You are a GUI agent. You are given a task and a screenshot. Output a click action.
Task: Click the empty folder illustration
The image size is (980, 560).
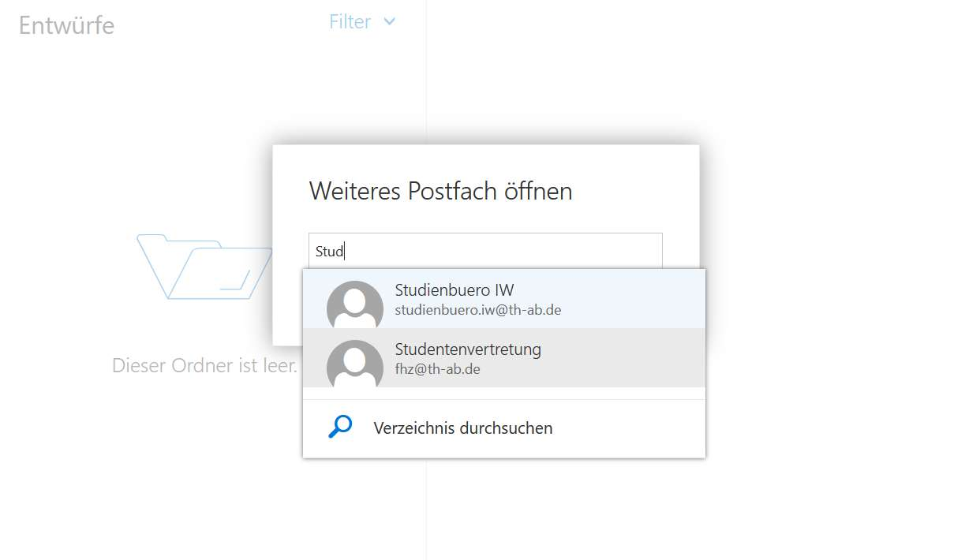(x=205, y=266)
